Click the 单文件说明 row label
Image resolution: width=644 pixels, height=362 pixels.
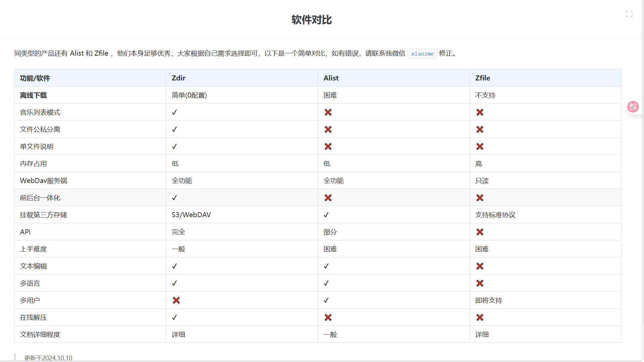[37, 146]
